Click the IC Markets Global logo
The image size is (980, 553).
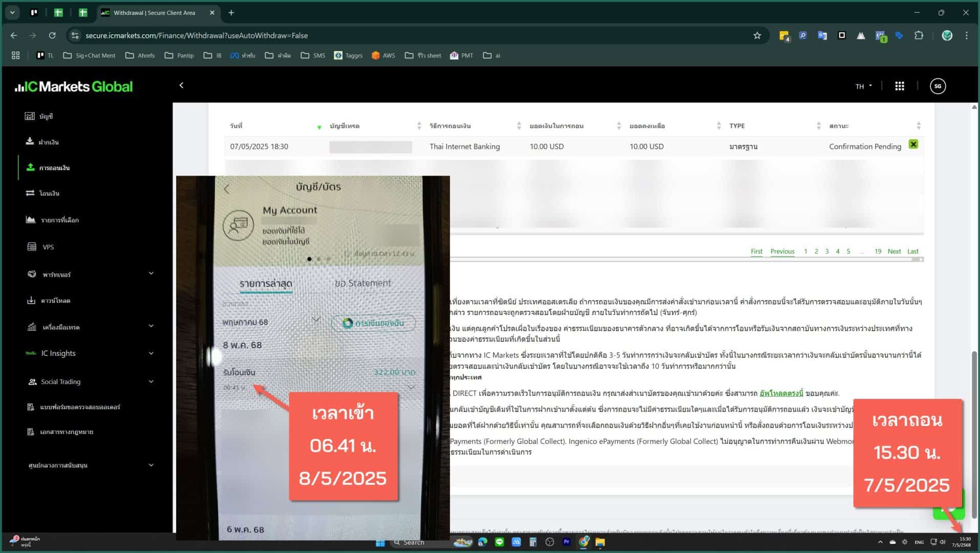[74, 87]
